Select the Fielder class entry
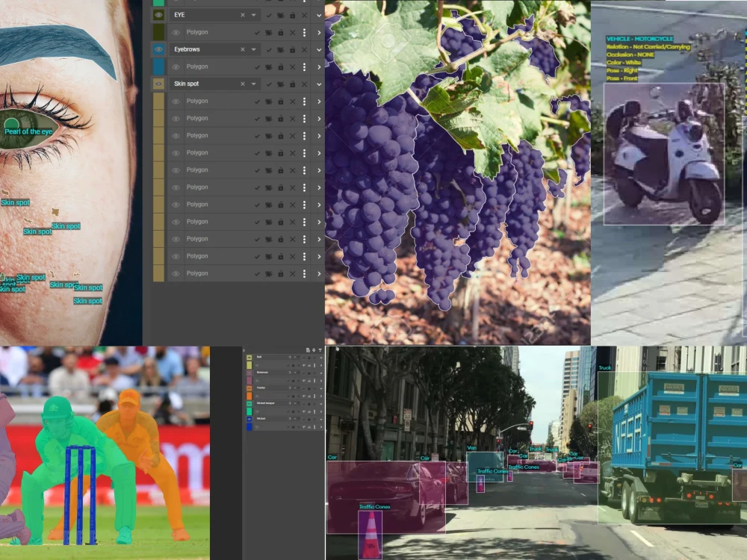 [x=261, y=388]
